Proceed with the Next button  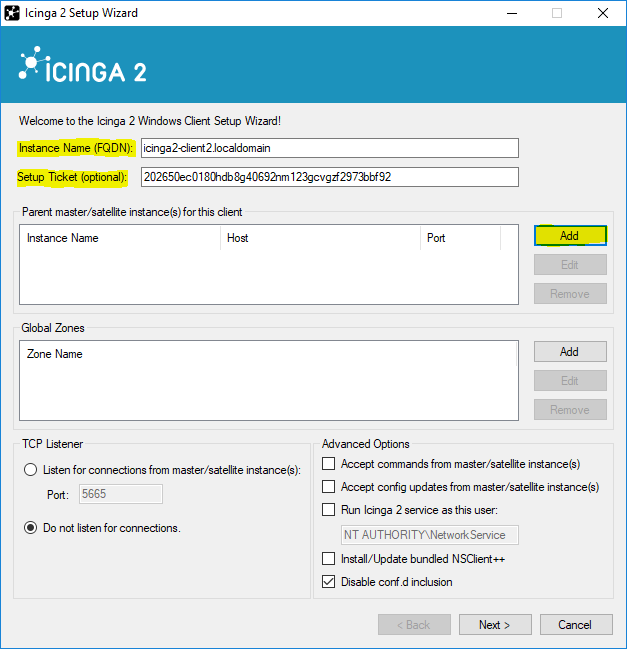coord(495,625)
